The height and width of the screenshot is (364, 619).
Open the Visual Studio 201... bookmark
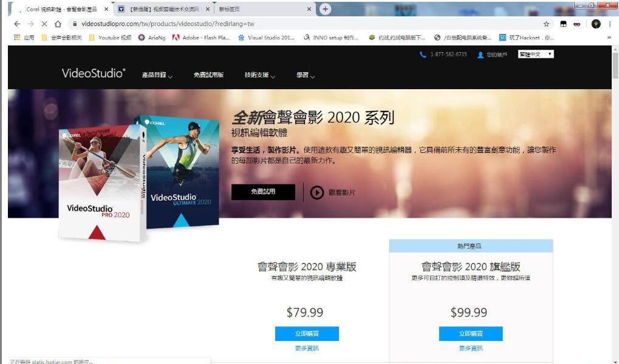[266, 38]
